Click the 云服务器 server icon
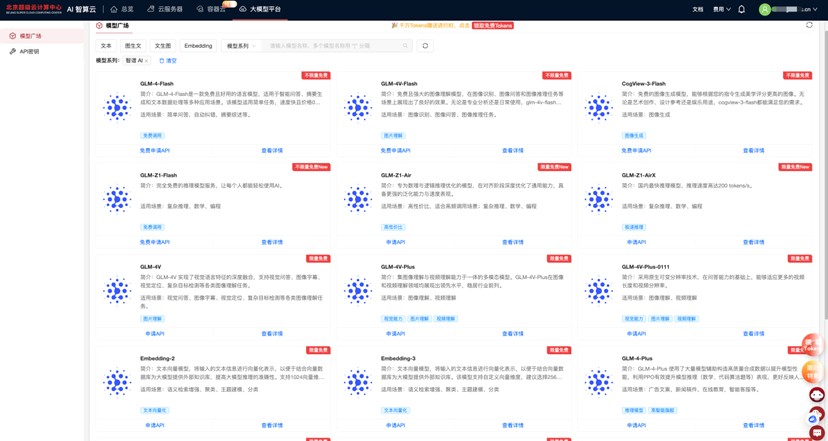This screenshot has width=828, height=441. point(151,9)
